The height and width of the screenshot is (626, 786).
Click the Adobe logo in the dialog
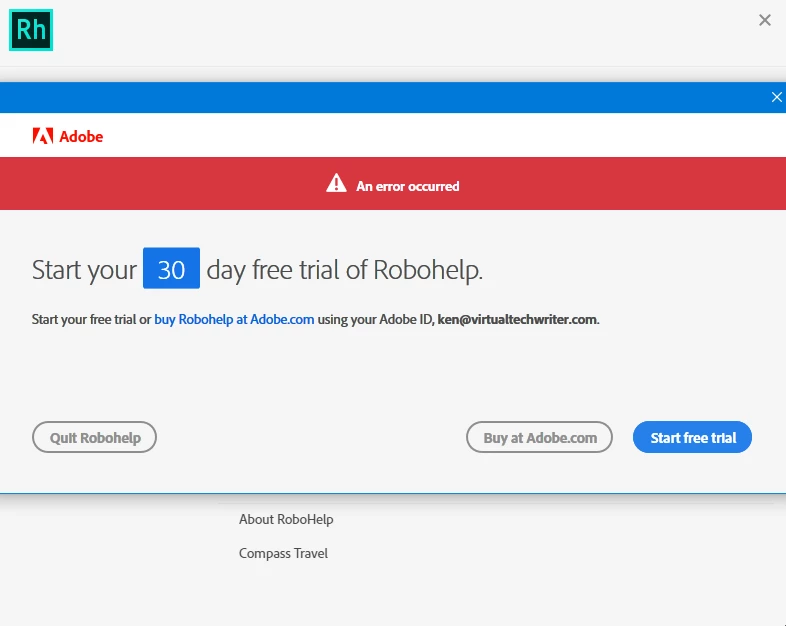pos(68,136)
